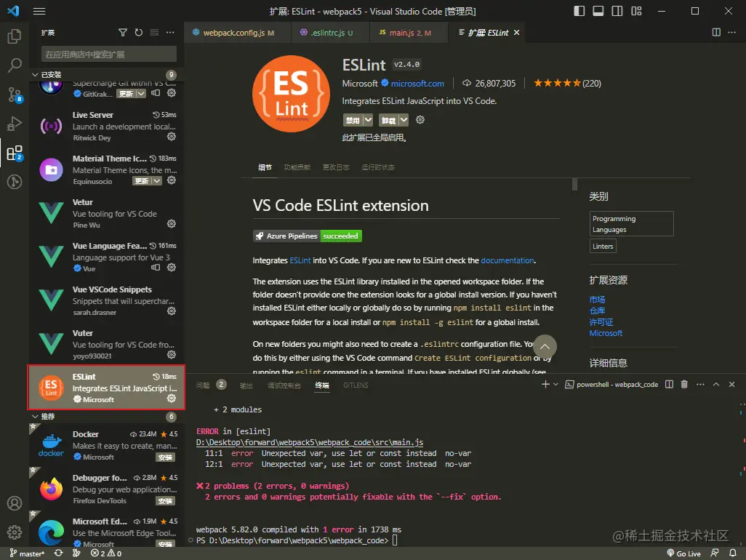Split the terminal panel
The width and height of the screenshot is (746, 560).
coord(669,385)
